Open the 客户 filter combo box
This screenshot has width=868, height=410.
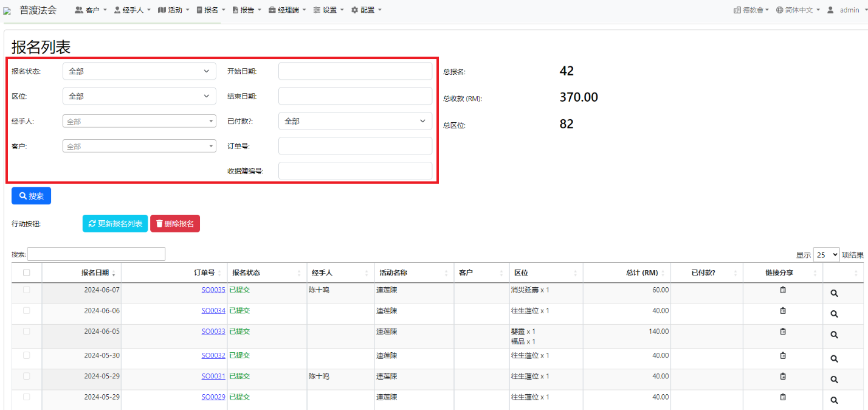(x=139, y=146)
